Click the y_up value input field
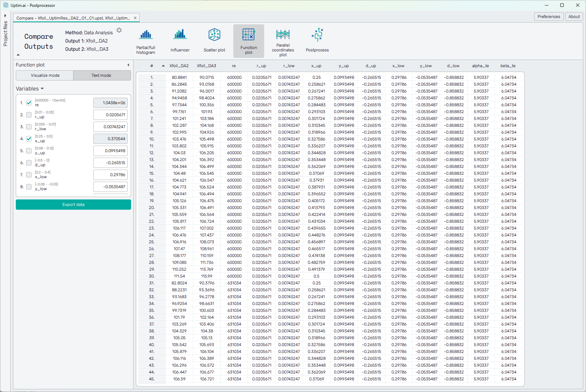 point(110,151)
